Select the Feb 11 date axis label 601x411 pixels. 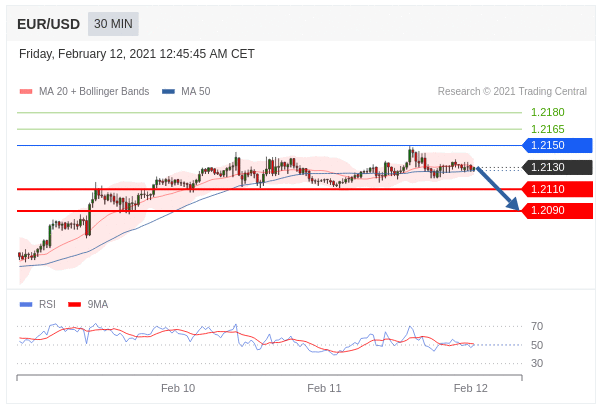[x=324, y=388]
